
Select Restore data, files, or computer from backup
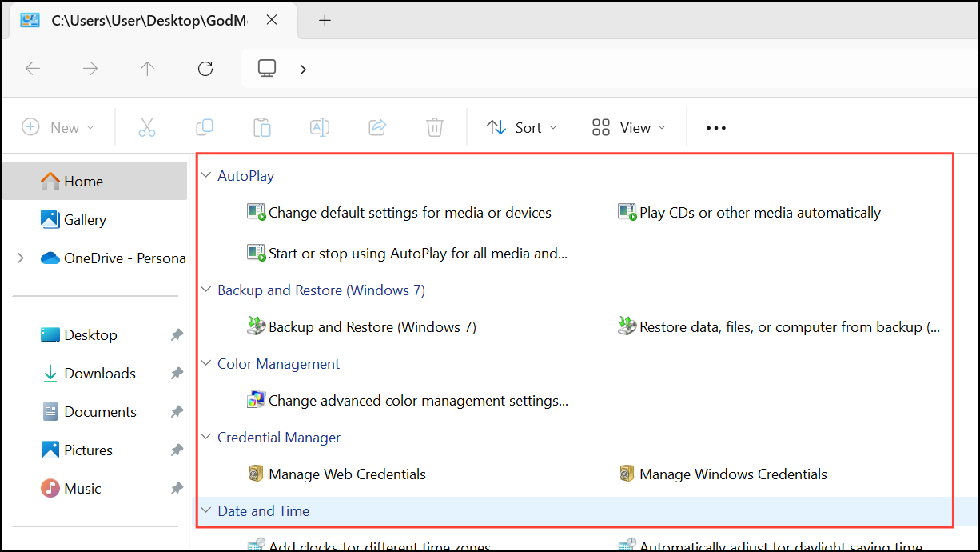click(779, 326)
